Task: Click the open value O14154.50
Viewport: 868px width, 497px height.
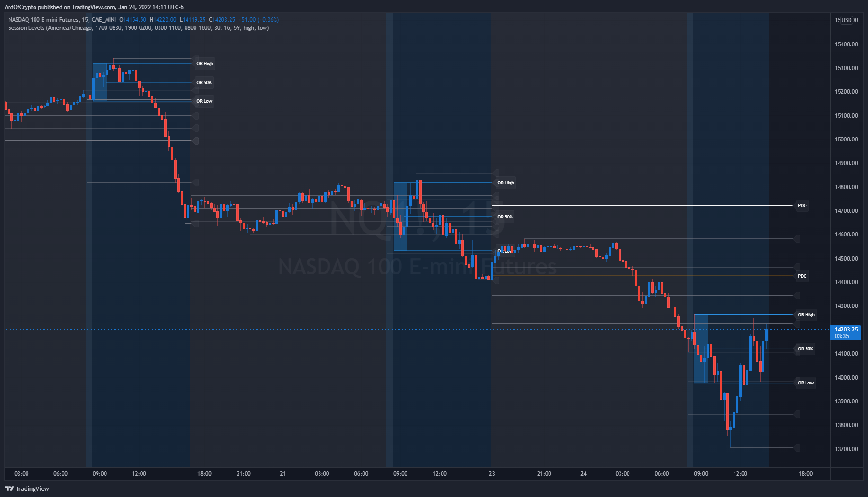Action: tap(133, 20)
